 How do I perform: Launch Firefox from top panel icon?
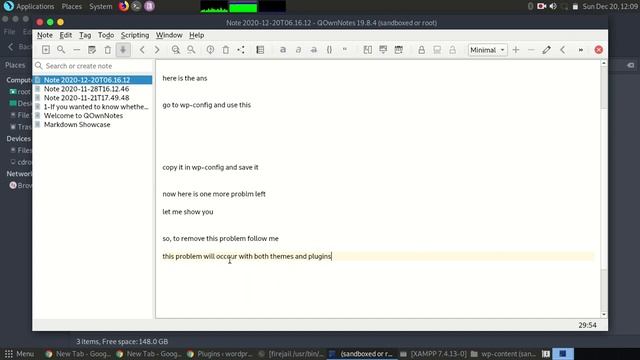(124, 6)
